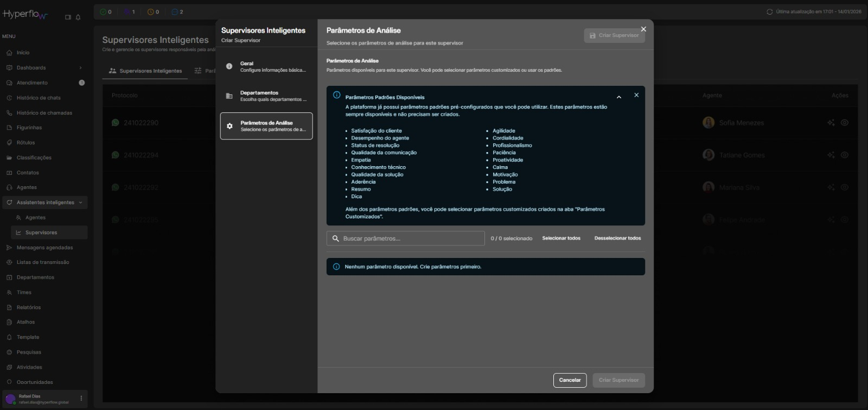Toggle the sidebar panel icon near logo
The height and width of the screenshot is (410, 868).
(68, 17)
